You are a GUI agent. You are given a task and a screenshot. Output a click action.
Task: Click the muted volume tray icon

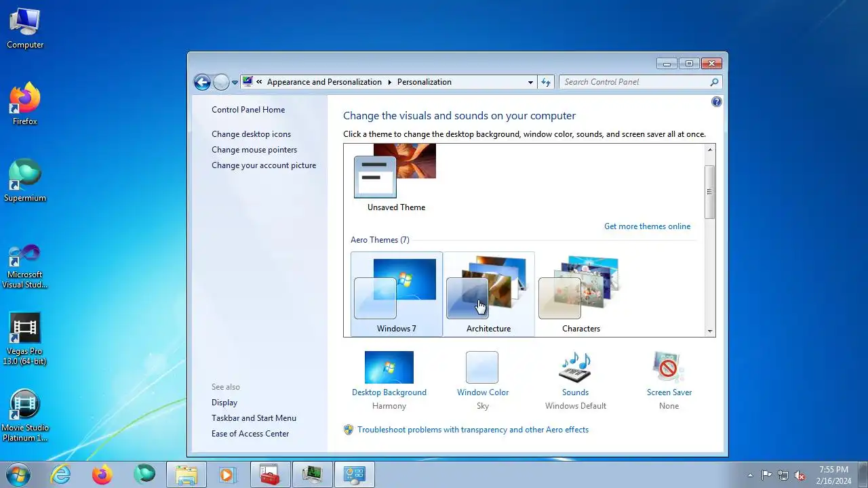tap(800, 475)
